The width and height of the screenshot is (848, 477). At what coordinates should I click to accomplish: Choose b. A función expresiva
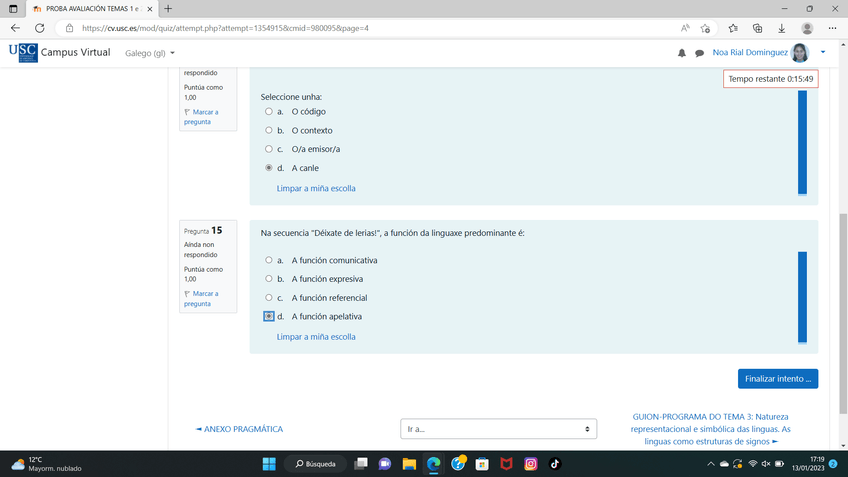click(269, 279)
